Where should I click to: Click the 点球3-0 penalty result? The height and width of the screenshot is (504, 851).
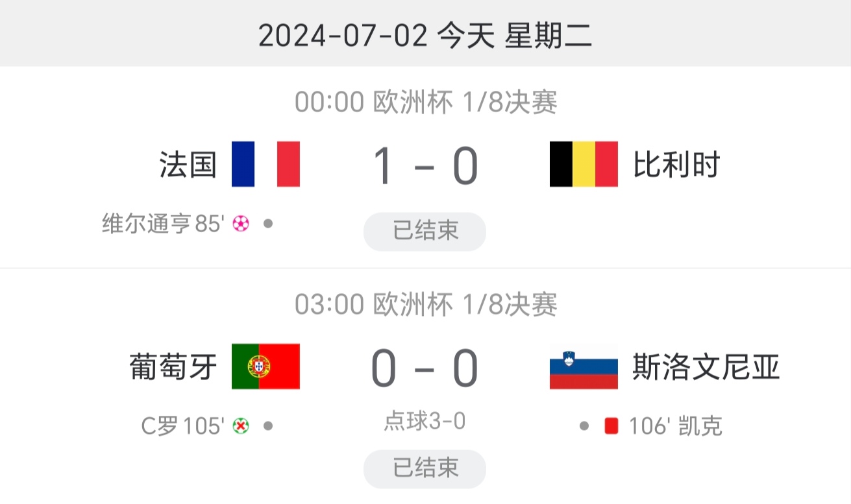[425, 422]
